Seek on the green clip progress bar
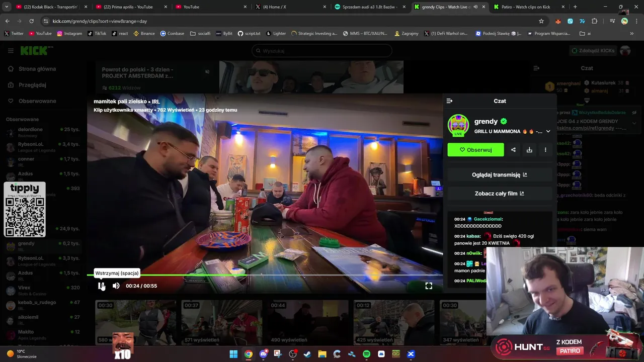 tap(265, 275)
